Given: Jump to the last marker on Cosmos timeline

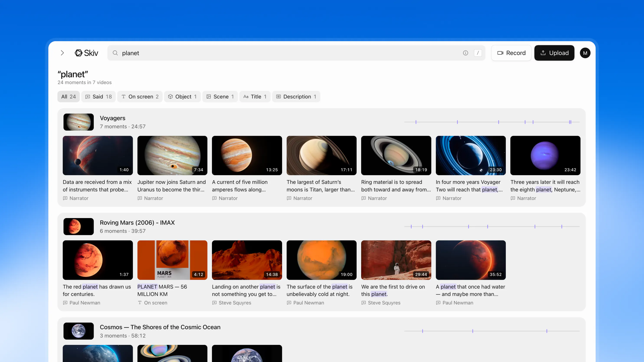Looking at the screenshot, I should 547,331.
